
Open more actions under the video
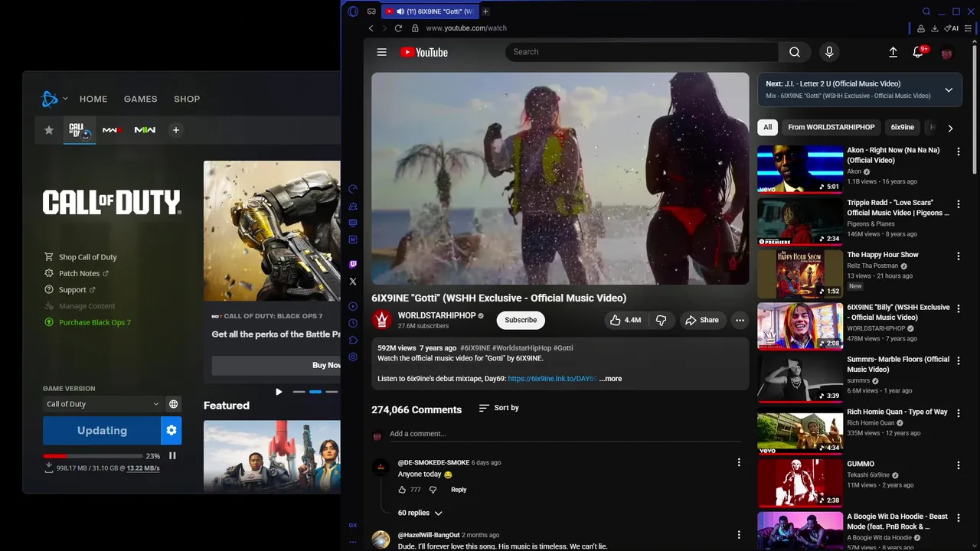(740, 320)
